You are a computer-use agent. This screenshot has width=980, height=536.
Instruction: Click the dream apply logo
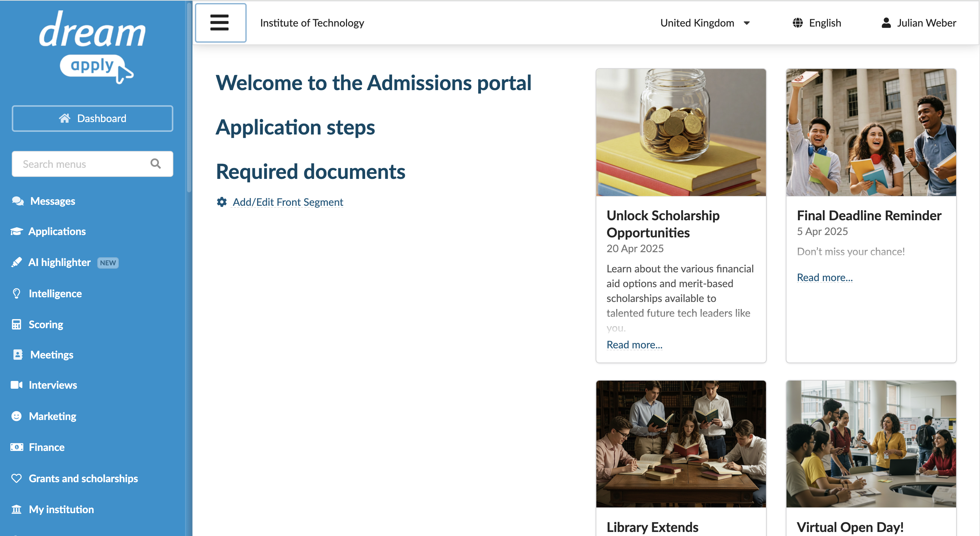point(93,47)
